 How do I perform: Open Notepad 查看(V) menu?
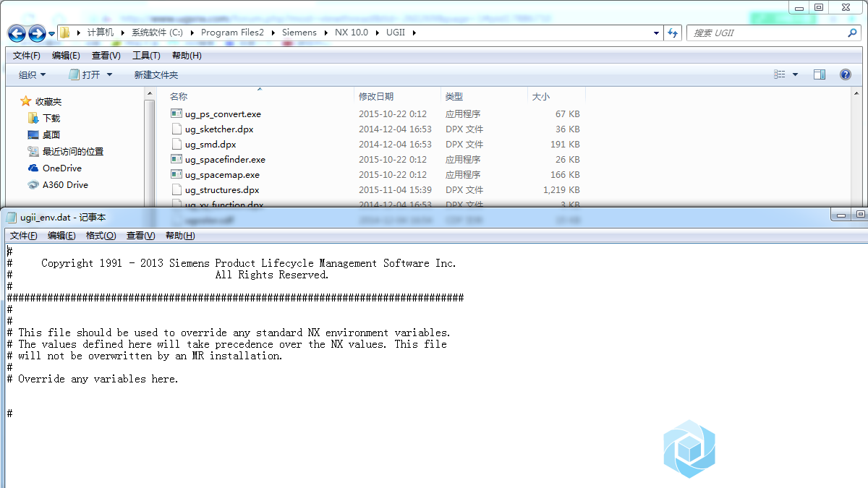click(x=140, y=236)
